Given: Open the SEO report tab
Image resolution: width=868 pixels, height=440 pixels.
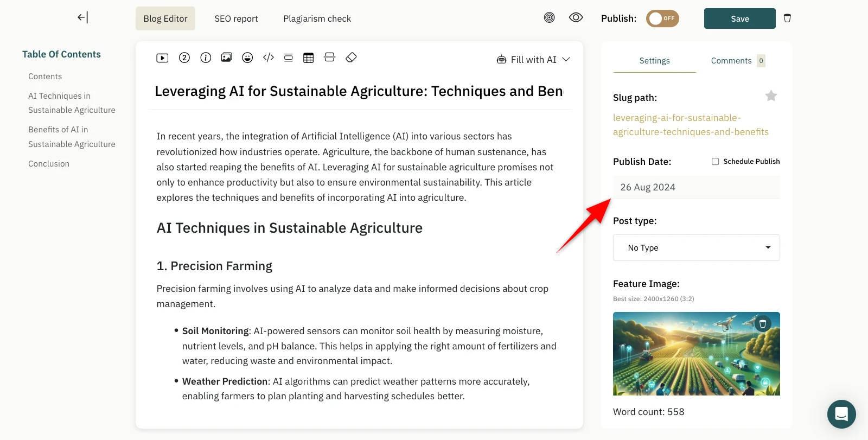Looking at the screenshot, I should (x=236, y=18).
